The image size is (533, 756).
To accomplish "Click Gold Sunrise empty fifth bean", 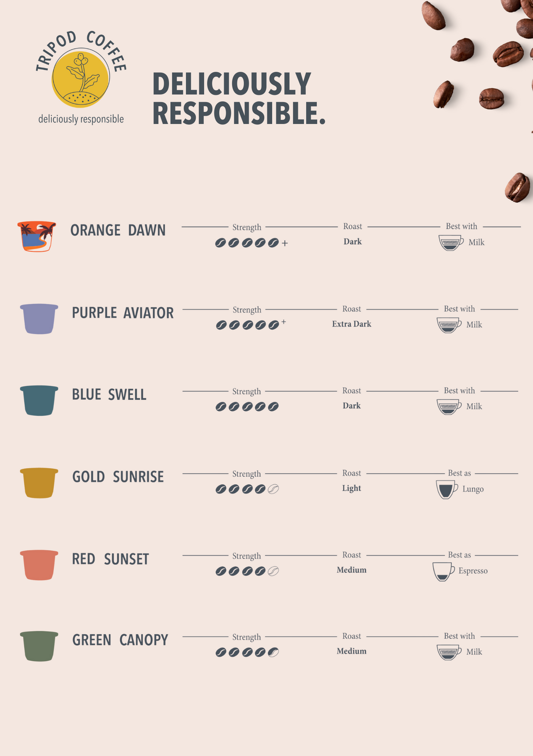I will click(273, 489).
